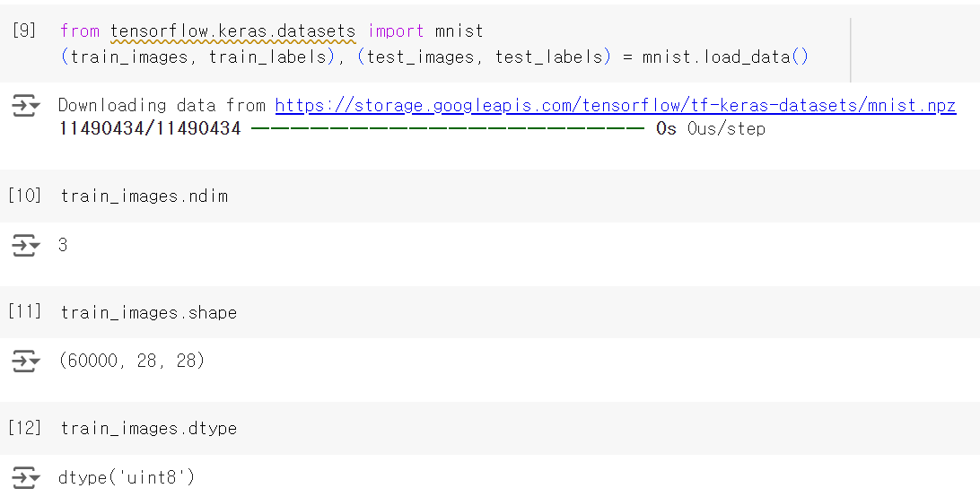Click the (60000, 28, 28) output text
The image size is (980, 497).
click(131, 361)
